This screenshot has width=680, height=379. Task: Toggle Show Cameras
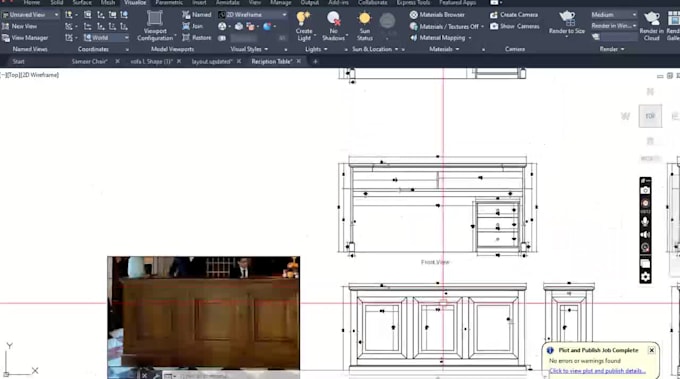515,26
